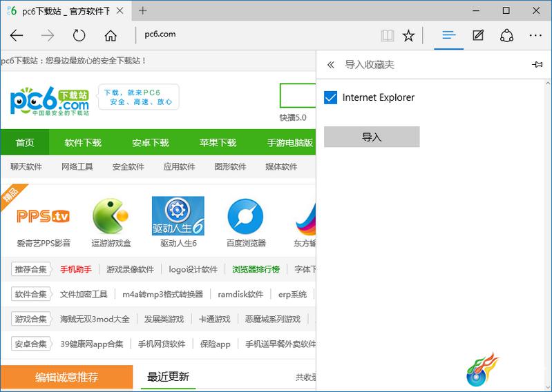552x392 pixels.
Task: Open the m4a转mp3格式转换器 link
Action: [162, 294]
